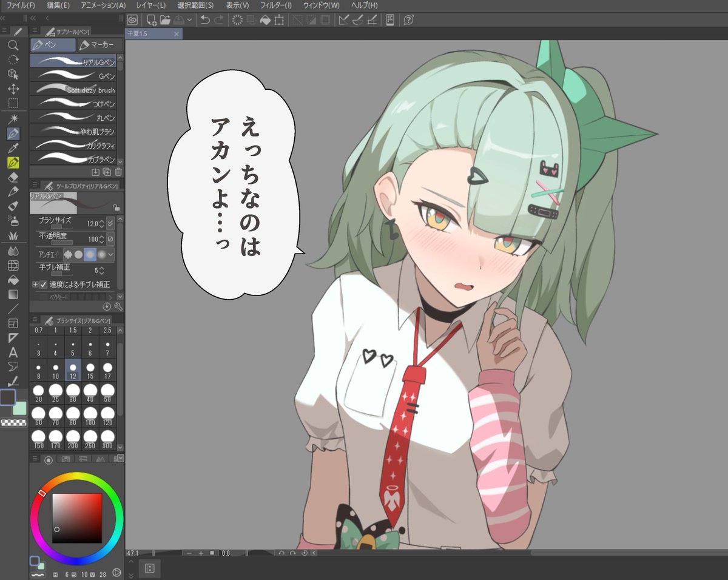728x580 pixels.
Task: Select the Operation object cube tool
Action: 13,74
